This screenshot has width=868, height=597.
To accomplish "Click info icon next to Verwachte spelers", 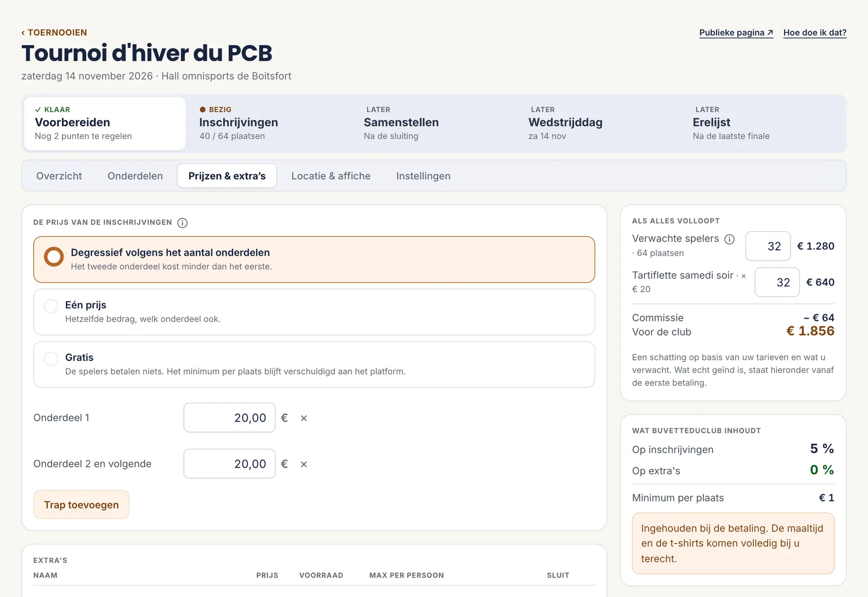I will pyautogui.click(x=730, y=239).
